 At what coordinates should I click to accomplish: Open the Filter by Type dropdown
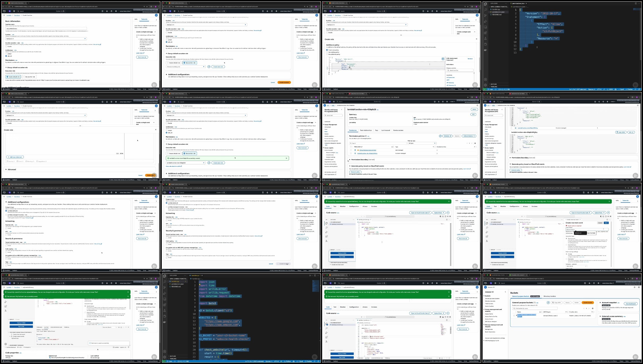[422, 143]
